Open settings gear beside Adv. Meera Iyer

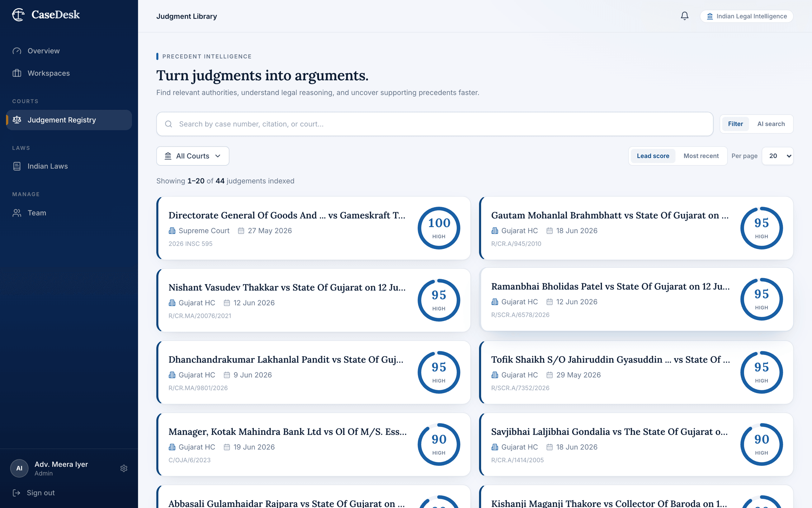124,468
